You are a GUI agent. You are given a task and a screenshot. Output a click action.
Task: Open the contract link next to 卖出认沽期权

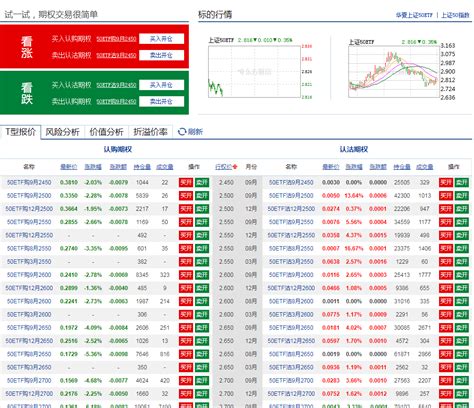(116, 55)
